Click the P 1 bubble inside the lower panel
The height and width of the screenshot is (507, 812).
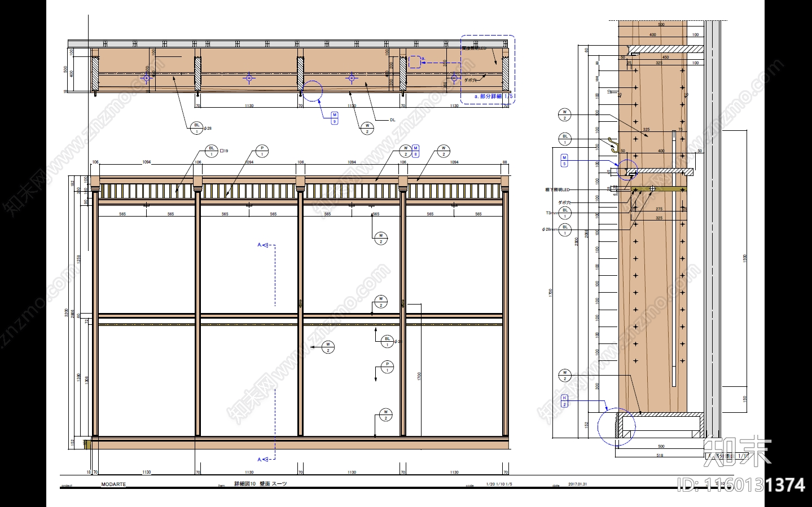click(387, 367)
